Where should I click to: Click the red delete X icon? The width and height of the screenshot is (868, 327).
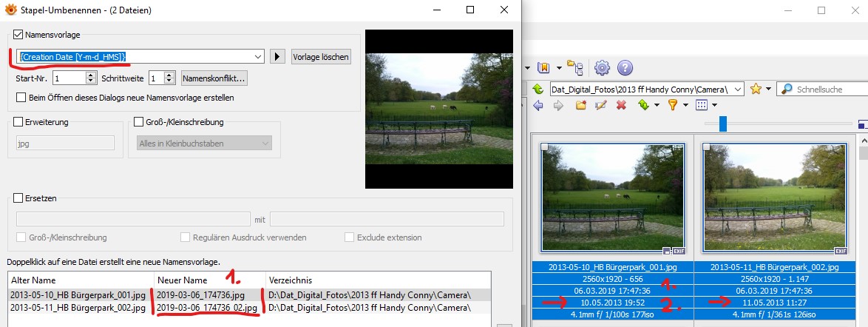tap(621, 106)
